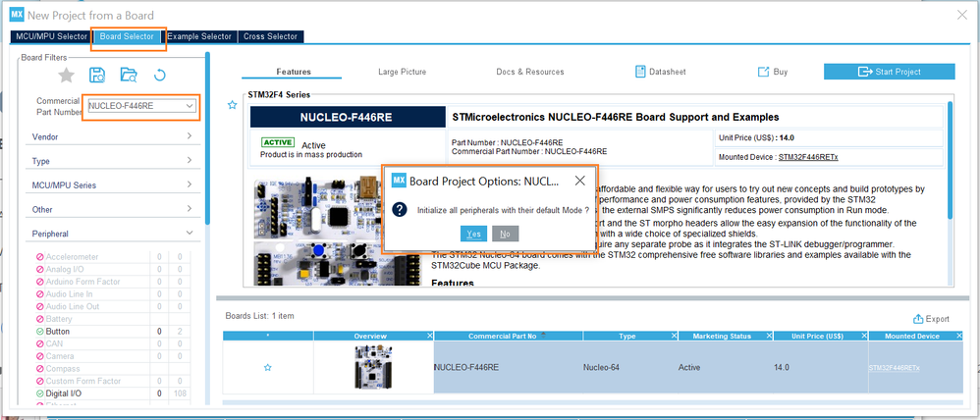
Task: Toggle the Arduino Form Factor filter
Action: coord(40,282)
